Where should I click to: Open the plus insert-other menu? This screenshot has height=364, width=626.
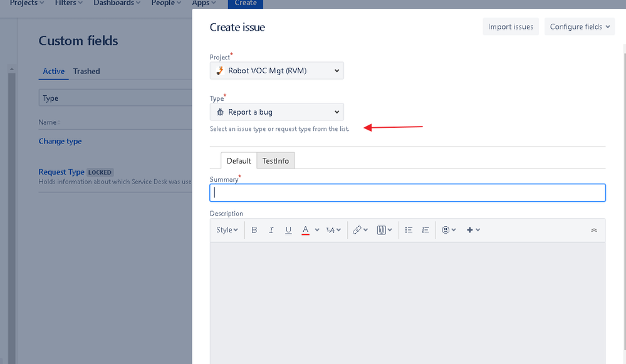(473, 230)
